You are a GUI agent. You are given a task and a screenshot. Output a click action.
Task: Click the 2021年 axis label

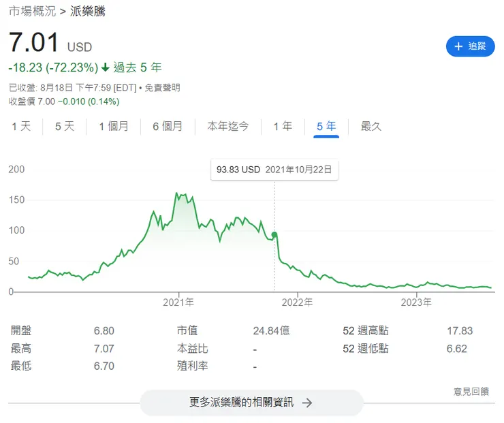coord(178,302)
